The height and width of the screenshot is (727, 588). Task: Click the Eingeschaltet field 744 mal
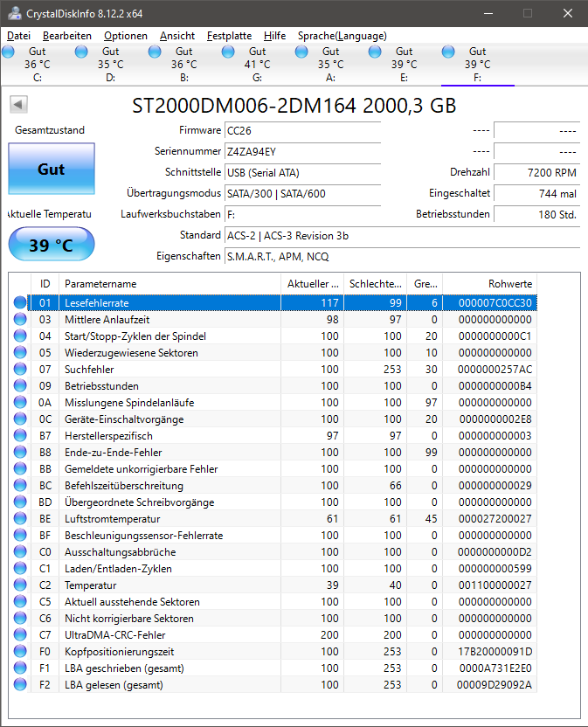click(537, 193)
